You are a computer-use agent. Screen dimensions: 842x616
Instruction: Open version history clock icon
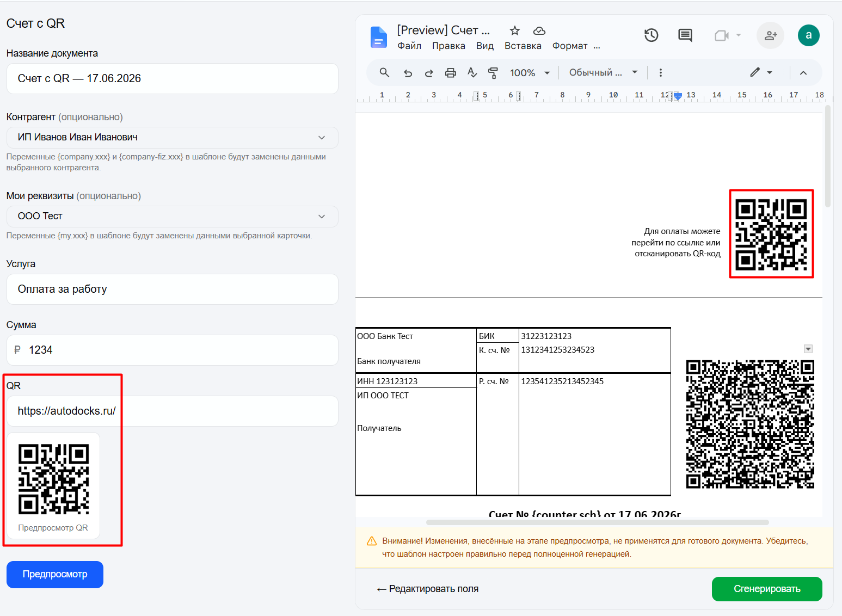coord(652,35)
